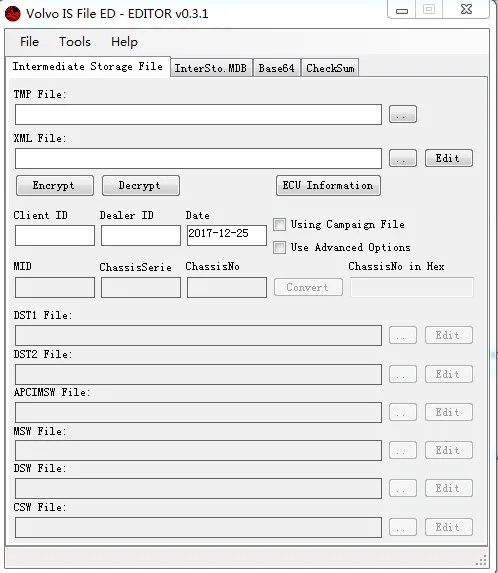
Task: Click the APCIMSW File path field
Action: click(198, 413)
